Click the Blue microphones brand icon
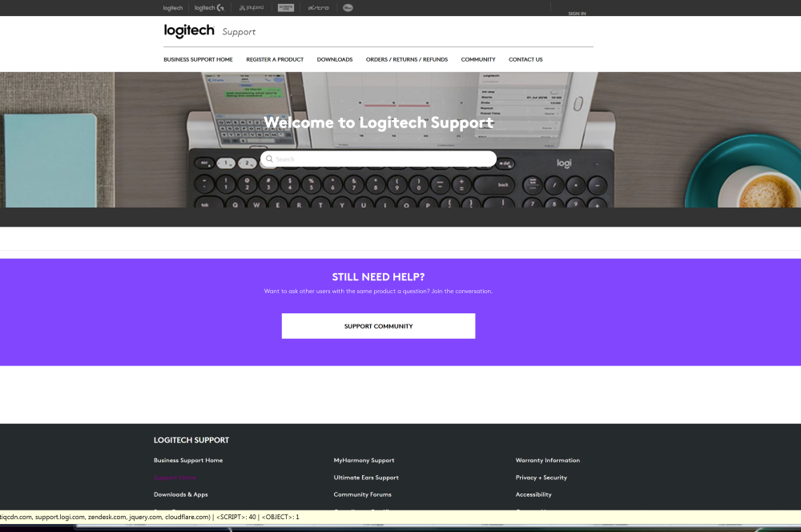The image size is (801, 532). (348, 8)
